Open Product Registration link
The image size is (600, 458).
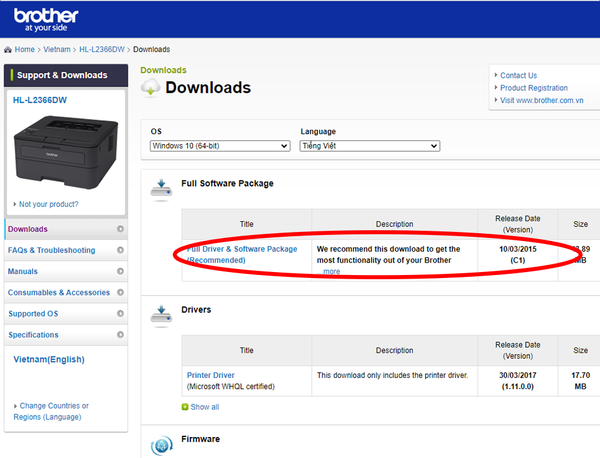tap(534, 88)
